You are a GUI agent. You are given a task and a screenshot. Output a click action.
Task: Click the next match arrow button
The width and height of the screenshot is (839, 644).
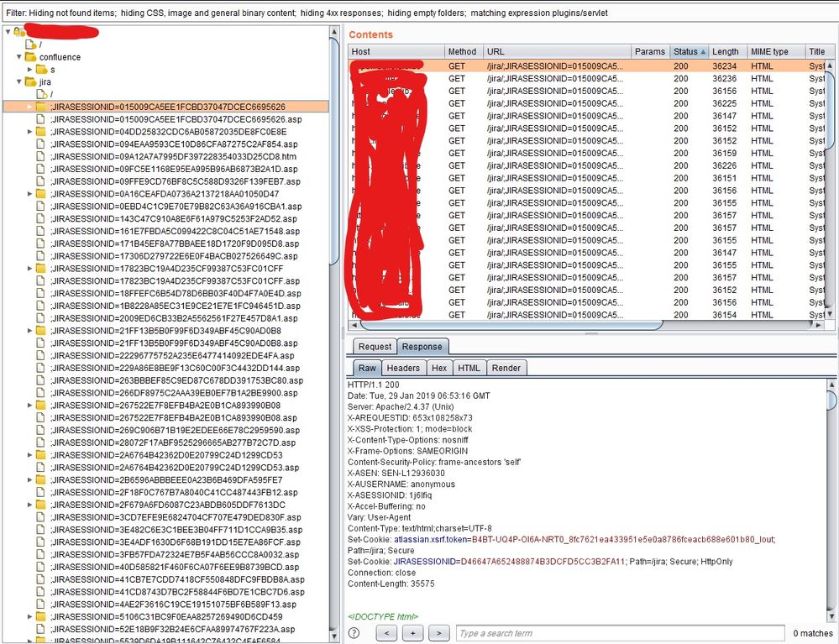pos(438,633)
